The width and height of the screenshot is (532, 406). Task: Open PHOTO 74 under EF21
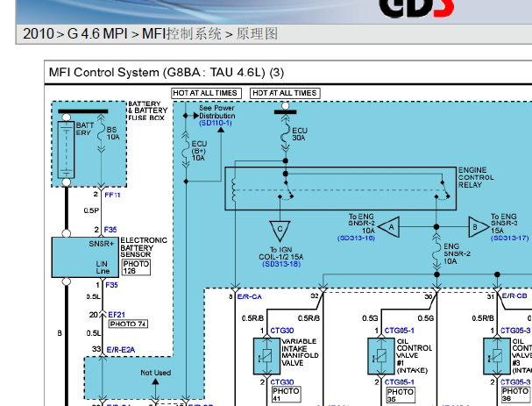(x=128, y=324)
